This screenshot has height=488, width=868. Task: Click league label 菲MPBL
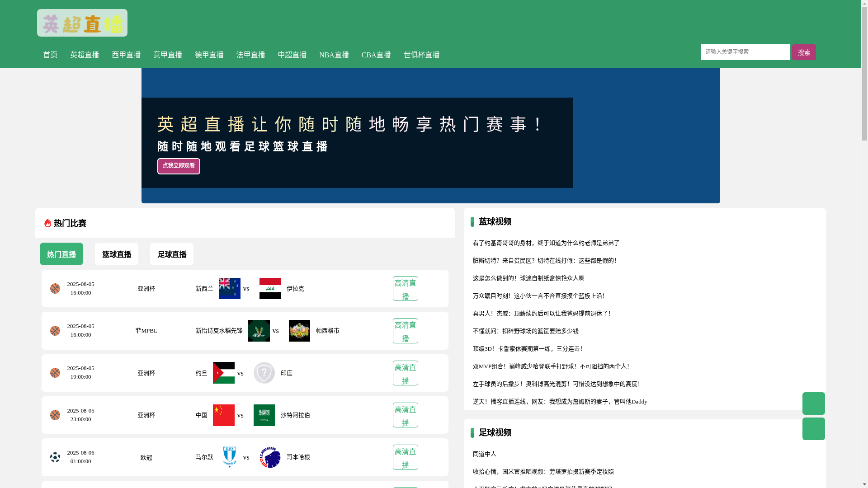pos(146,331)
